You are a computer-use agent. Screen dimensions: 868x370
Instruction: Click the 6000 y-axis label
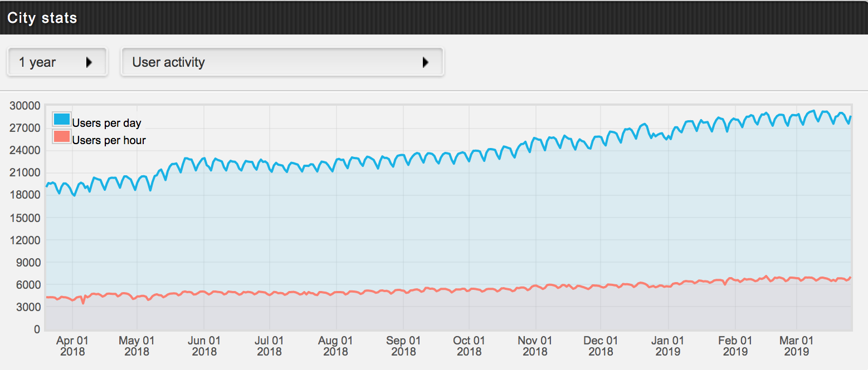(x=28, y=285)
